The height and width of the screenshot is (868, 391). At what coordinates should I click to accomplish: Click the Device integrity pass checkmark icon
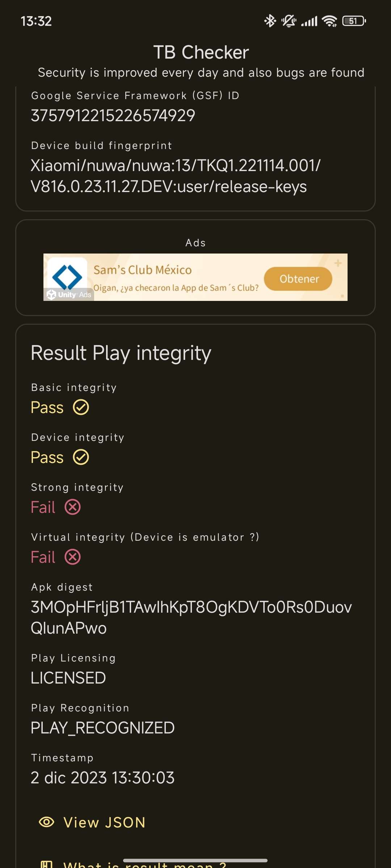coord(81,457)
